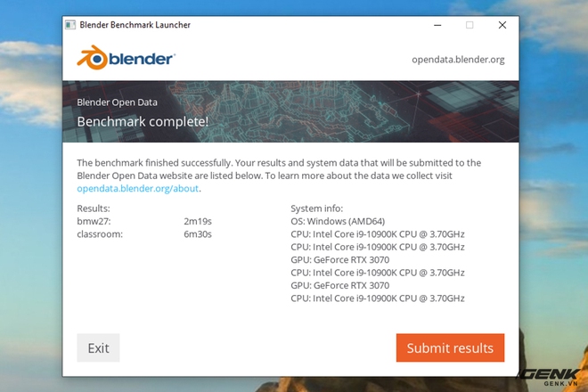This screenshot has height=392, width=588.
Task: Click the Exit button
Action: click(98, 347)
